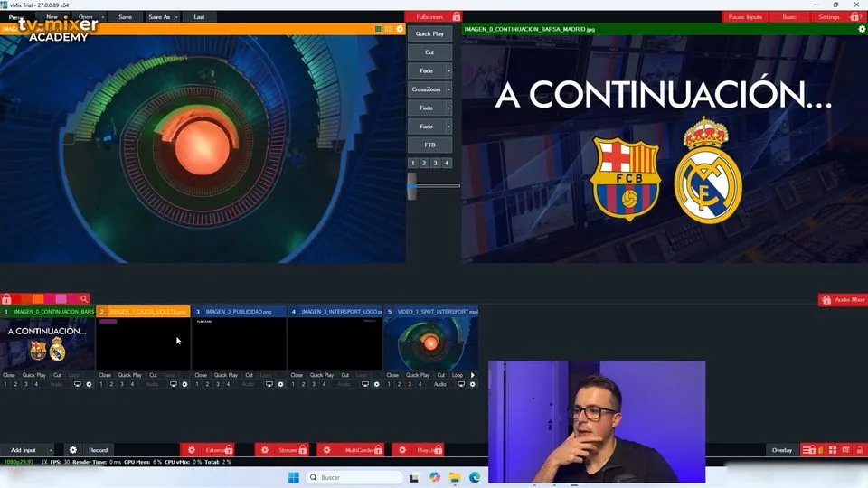Click the center Cut transition button
The width and height of the screenshot is (868, 488).
(x=429, y=52)
